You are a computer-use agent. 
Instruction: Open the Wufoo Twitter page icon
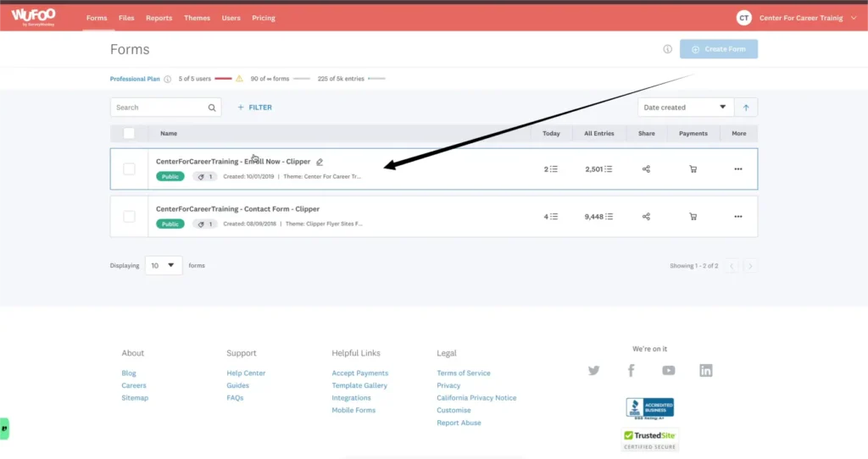pos(593,371)
